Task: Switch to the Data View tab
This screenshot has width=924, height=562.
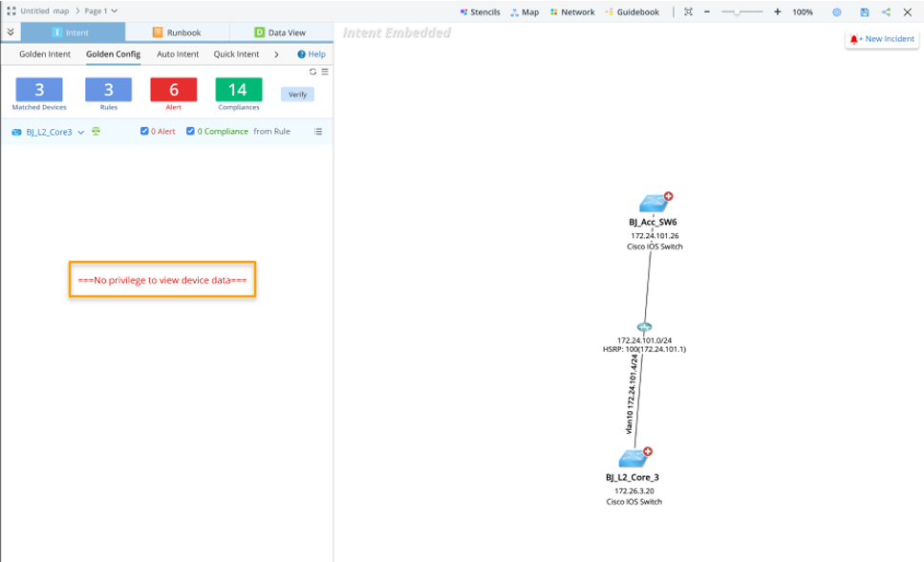Action: tap(281, 32)
